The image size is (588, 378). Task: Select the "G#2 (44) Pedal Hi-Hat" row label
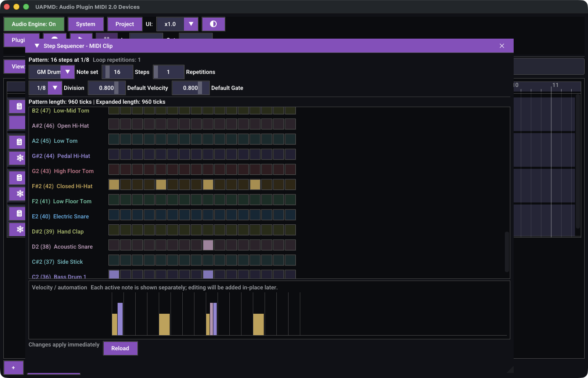click(x=61, y=156)
